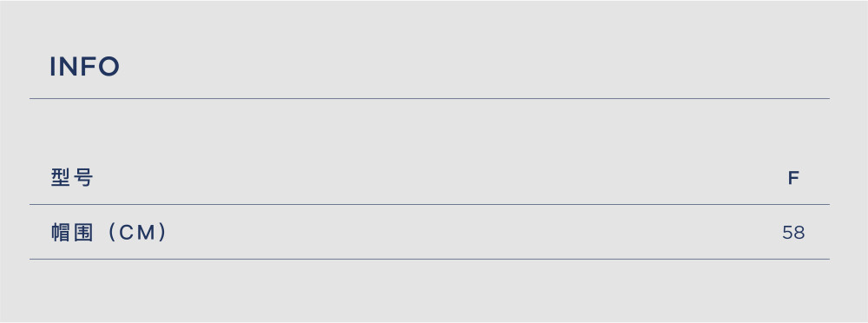
Task: Click the divider line under INFO
Action: pos(430,99)
